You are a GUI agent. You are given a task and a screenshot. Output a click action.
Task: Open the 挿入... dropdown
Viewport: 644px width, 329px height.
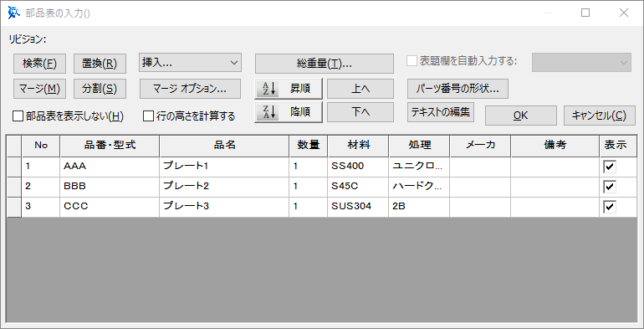point(190,63)
